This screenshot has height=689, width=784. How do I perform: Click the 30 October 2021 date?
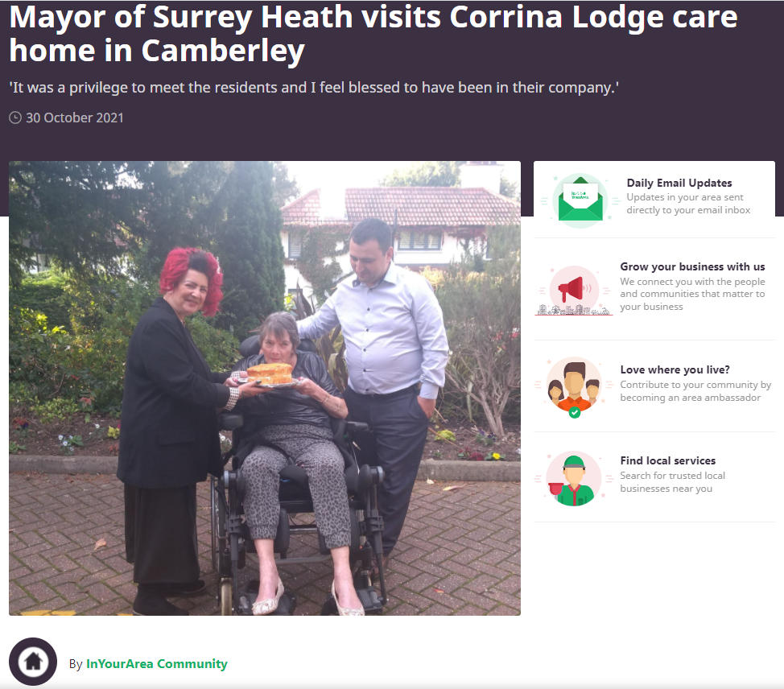[75, 118]
